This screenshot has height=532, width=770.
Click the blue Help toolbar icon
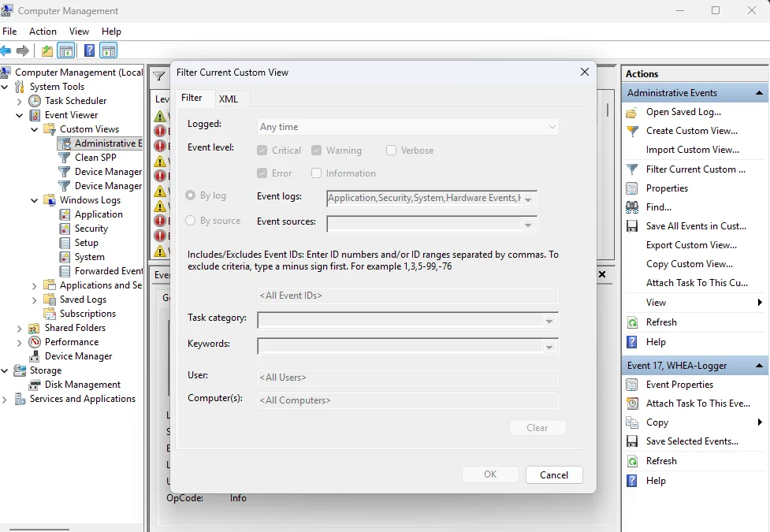89,50
